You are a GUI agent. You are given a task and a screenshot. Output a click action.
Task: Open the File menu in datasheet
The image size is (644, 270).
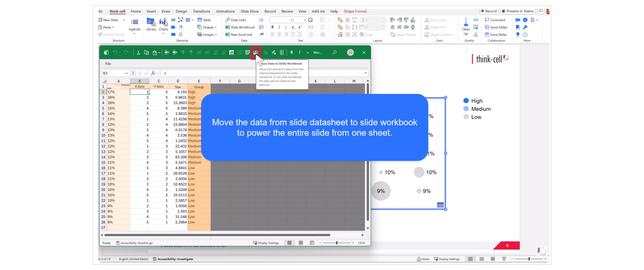pos(108,64)
